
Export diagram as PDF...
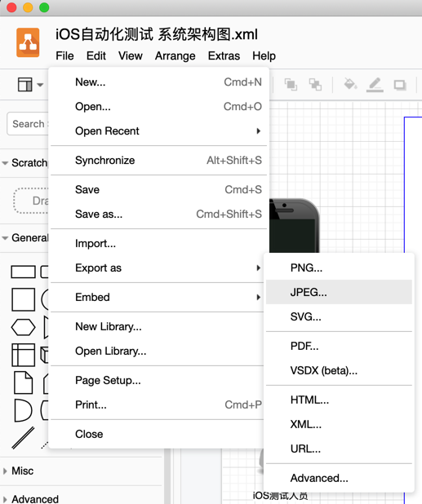(x=339, y=346)
